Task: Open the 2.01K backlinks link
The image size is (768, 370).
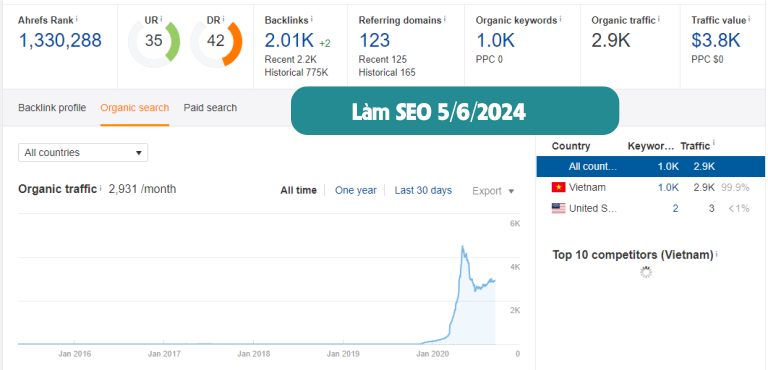Action: (x=290, y=41)
